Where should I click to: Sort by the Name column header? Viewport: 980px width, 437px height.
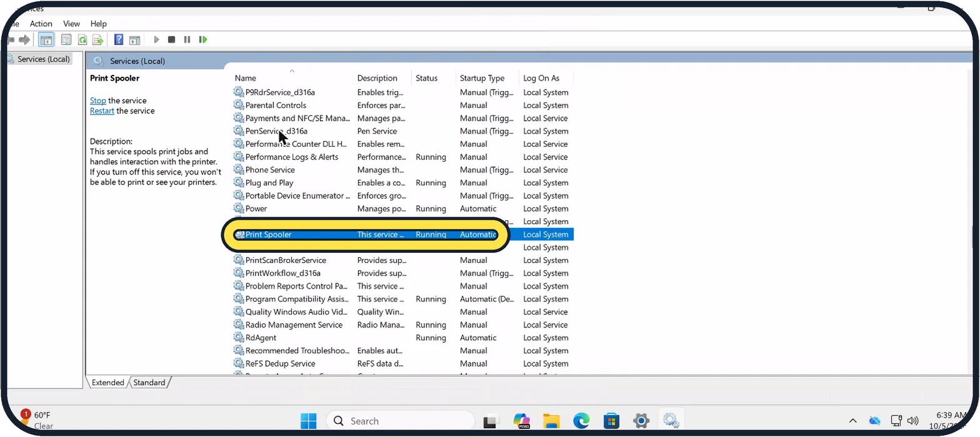(291, 78)
